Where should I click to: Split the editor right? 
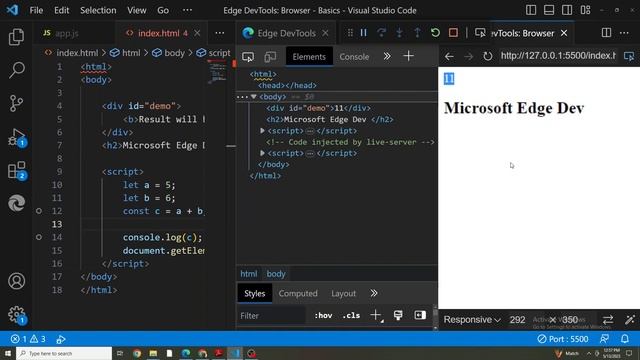[606, 33]
